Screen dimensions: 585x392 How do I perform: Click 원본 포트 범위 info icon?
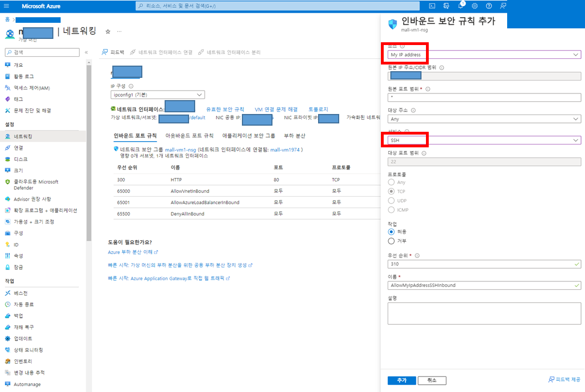tap(428, 89)
